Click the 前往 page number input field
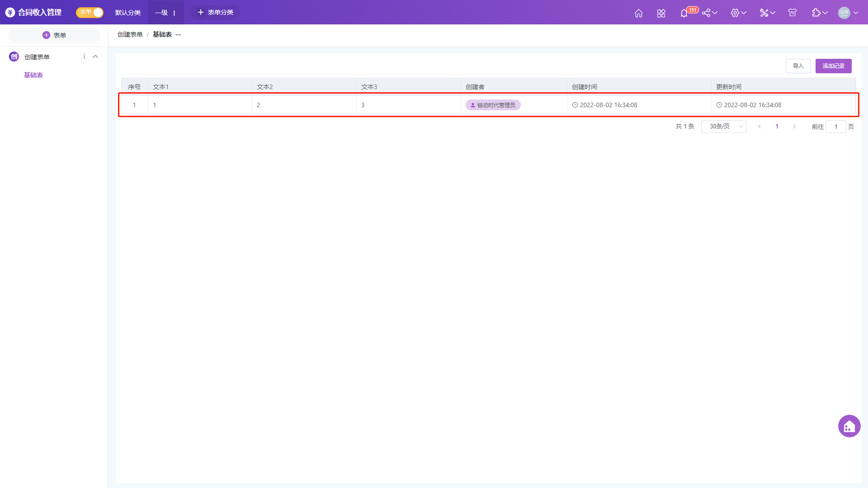The width and height of the screenshot is (868, 488). pyautogui.click(x=835, y=127)
